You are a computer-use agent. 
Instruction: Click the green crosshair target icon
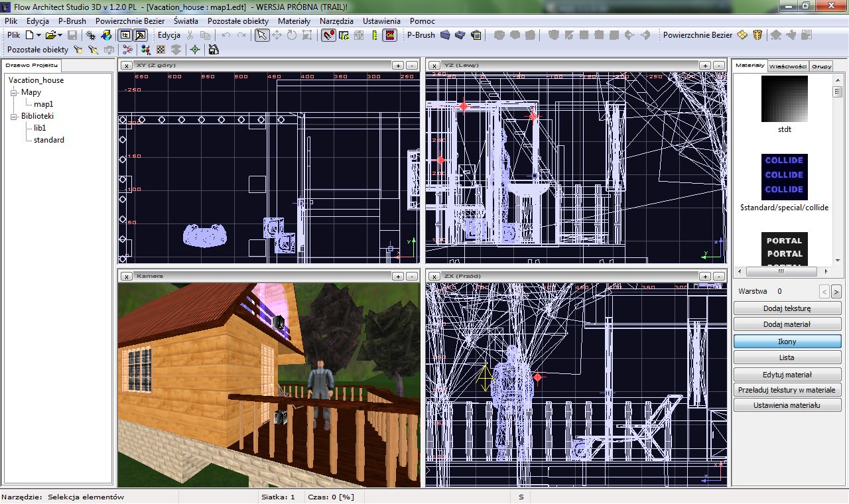click(195, 50)
